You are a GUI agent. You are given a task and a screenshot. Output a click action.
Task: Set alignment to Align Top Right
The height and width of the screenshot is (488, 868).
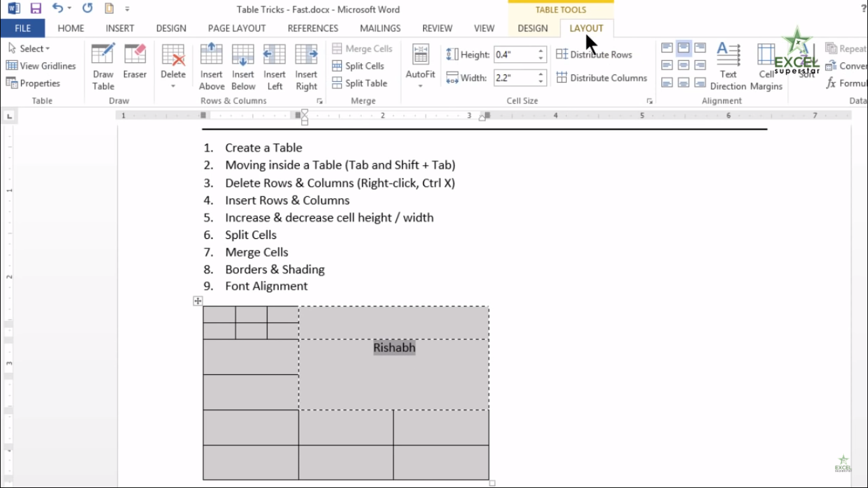(700, 48)
